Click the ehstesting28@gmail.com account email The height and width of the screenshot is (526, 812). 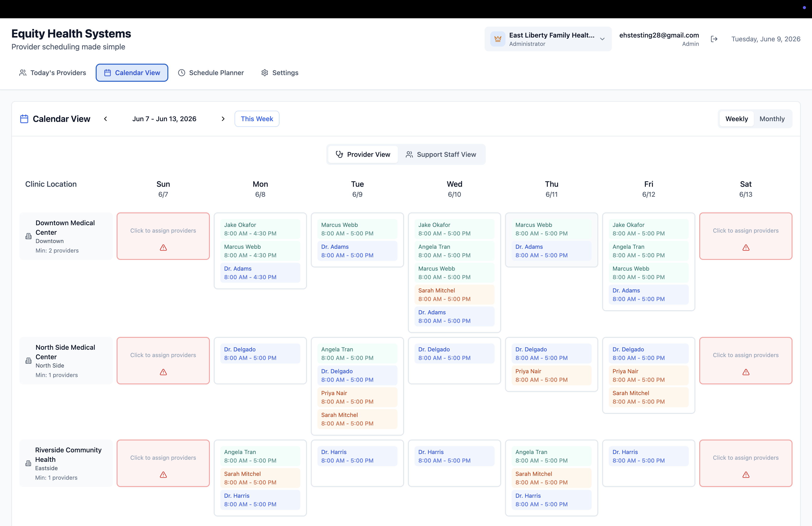[659, 35]
